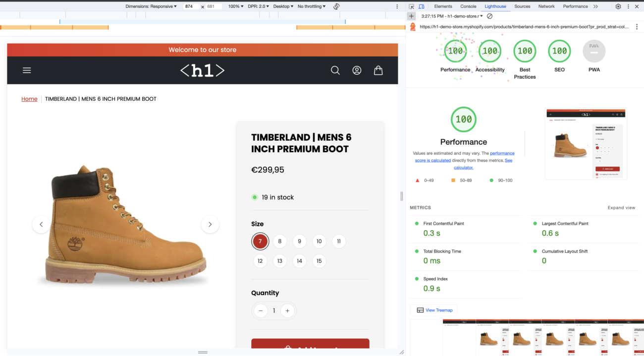This screenshot has height=356, width=644.
Task: Click the viewport width field
Action: tap(191, 6)
